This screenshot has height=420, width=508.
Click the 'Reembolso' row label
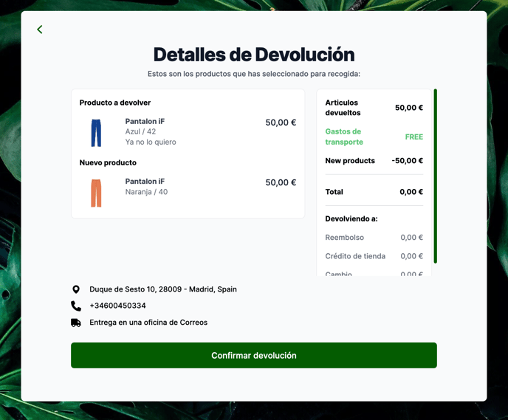click(344, 238)
